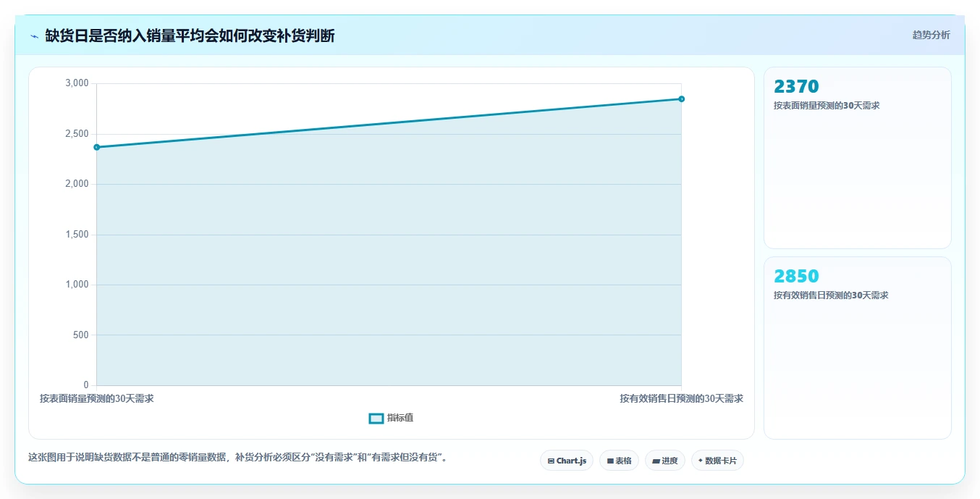Click the y-axis tick 3,000

pyautogui.click(x=77, y=83)
